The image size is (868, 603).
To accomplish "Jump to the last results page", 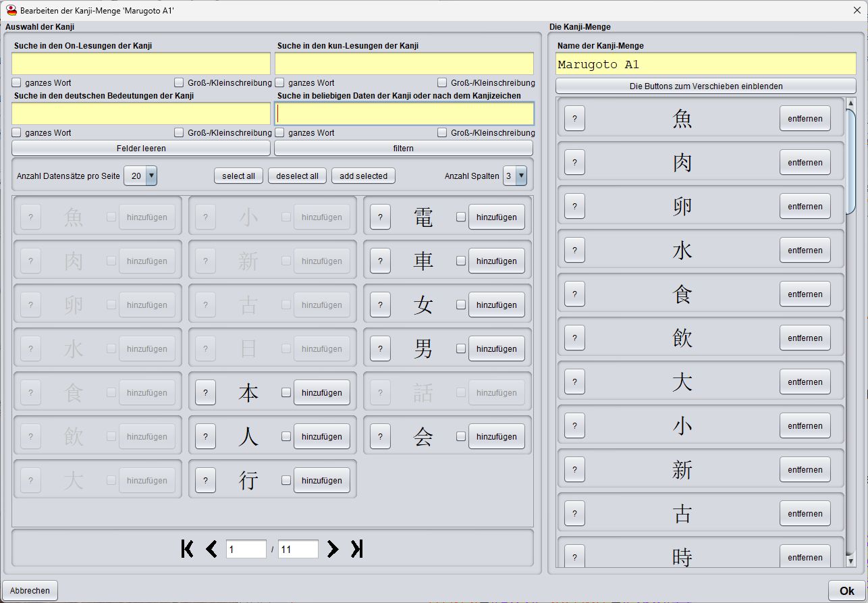I will point(356,549).
